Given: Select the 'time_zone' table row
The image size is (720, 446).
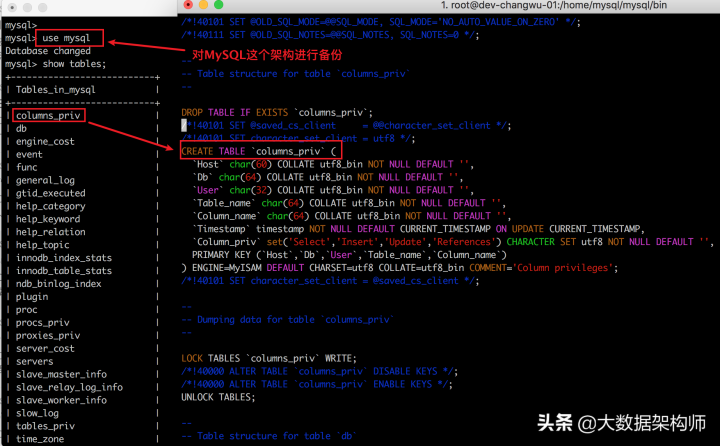Looking at the screenshot, I should click(40, 439).
